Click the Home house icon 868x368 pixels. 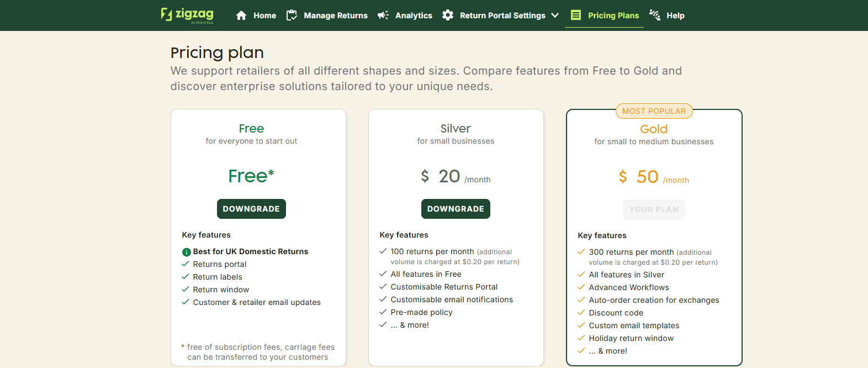241,15
